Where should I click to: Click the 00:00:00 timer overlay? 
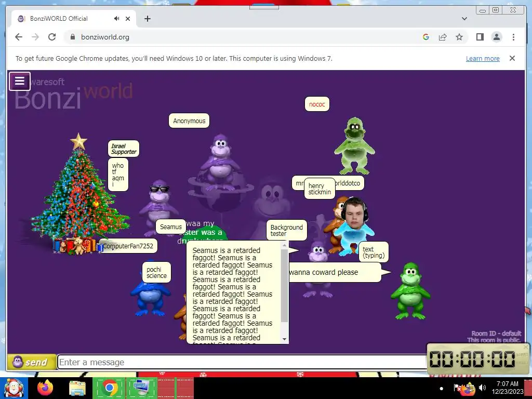click(478, 358)
